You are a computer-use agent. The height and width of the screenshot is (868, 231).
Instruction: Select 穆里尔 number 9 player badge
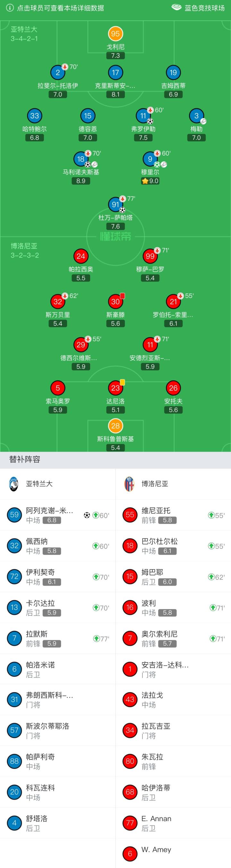150,159
